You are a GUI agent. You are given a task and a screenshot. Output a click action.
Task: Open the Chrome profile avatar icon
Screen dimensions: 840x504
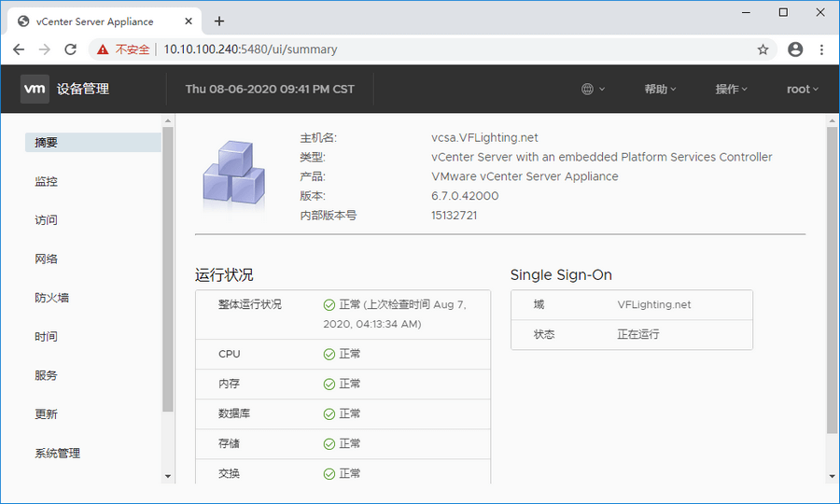coord(795,49)
